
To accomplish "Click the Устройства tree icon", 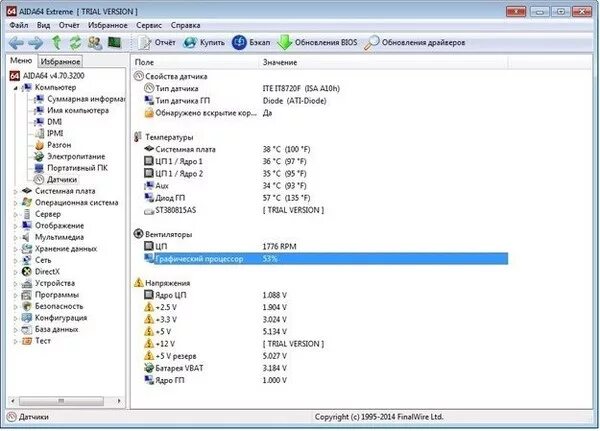I will pyautogui.click(x=27, y=284).
